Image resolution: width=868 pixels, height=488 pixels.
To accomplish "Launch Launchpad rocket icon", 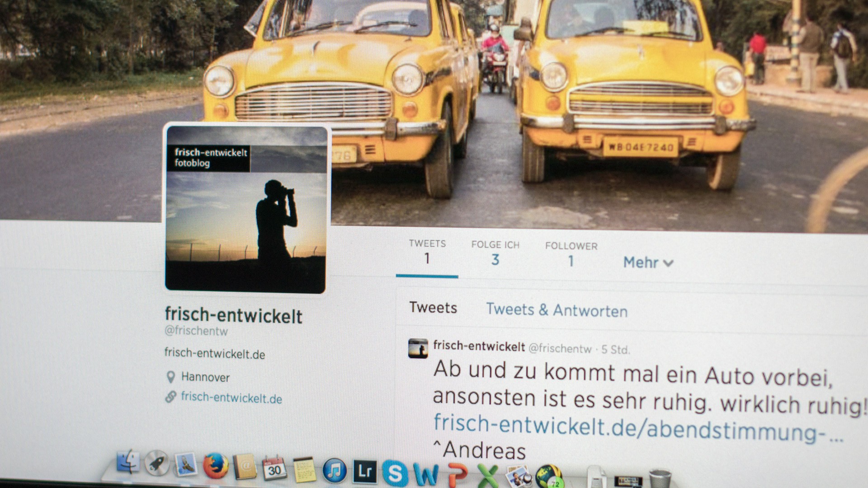I will [x=157, y=463].
